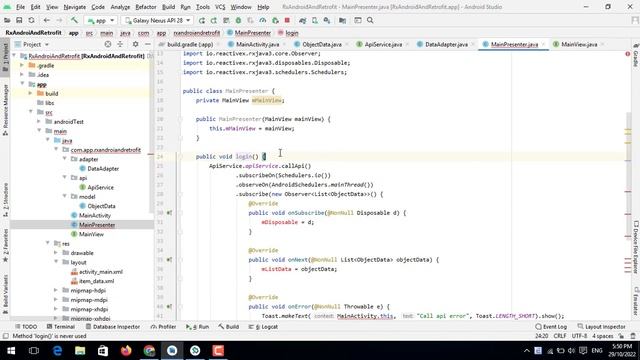Screen dimensions: 640x360
Task: Expand the mipmap-hdpi folder
Action: [x=56, y=291]
